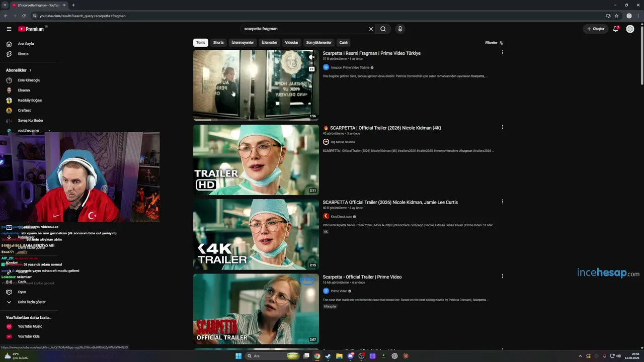This screenshot has height=362, width=644.
Task: Open the KinoCheck.com channel avatar
Action: pos(326,216)
